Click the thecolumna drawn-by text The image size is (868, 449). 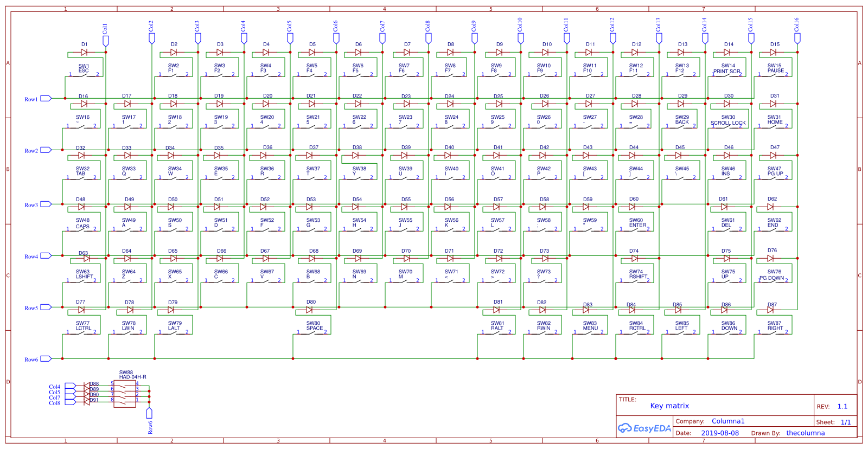[806, 433]
